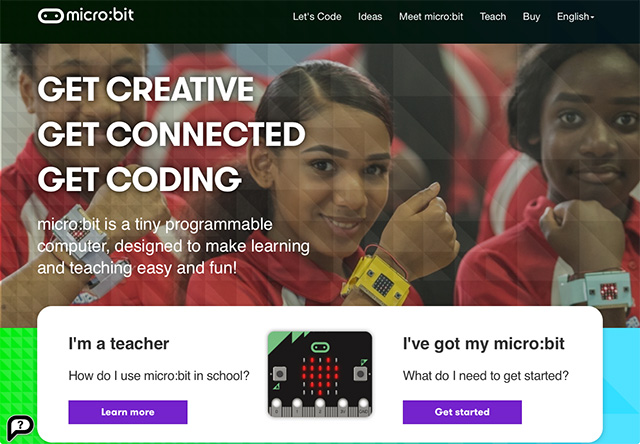Click the micro:bit board image
Image resolution: width=640 pixels, height=444 pixels.
point(320,374)
